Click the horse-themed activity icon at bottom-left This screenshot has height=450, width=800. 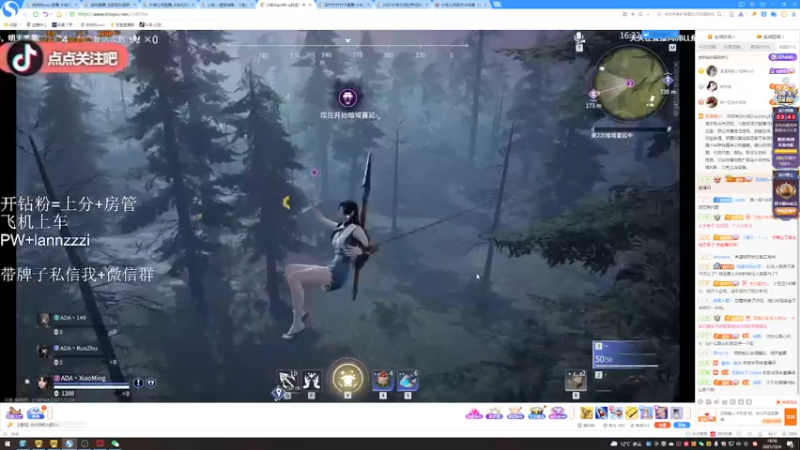coord(14,413)
